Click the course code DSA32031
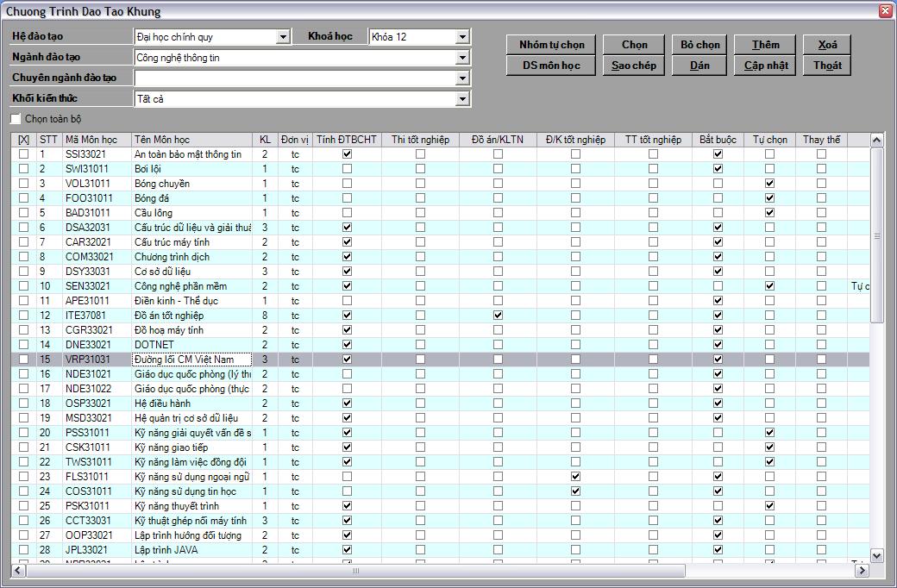Viewport: 897px width, 588px height. [x=88, y=228]
